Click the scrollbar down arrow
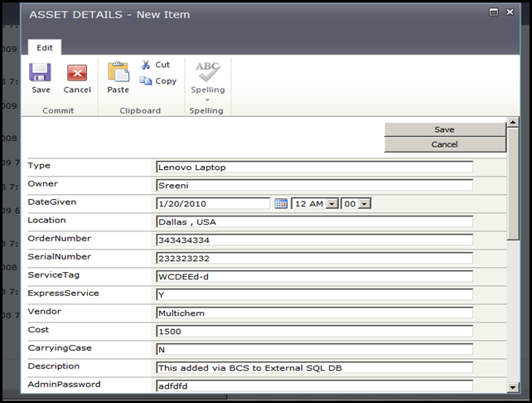532x403 pixels. pos(513,387)
